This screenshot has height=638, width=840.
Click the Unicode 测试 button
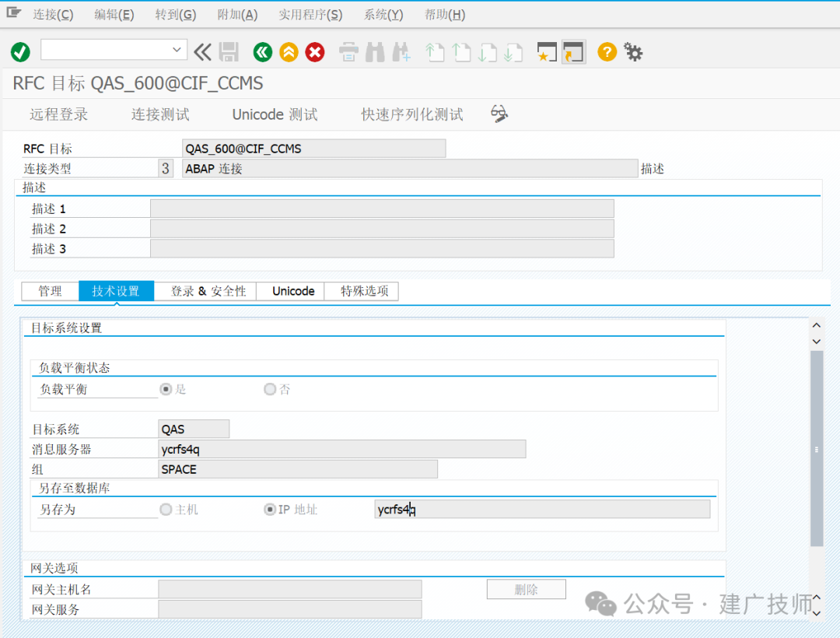tap(275, 114)
